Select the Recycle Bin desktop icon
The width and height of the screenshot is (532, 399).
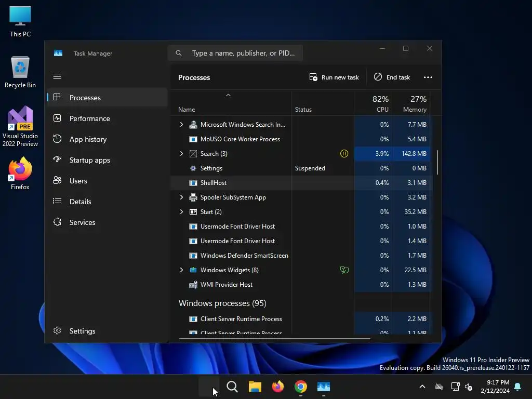coord(20,72)
